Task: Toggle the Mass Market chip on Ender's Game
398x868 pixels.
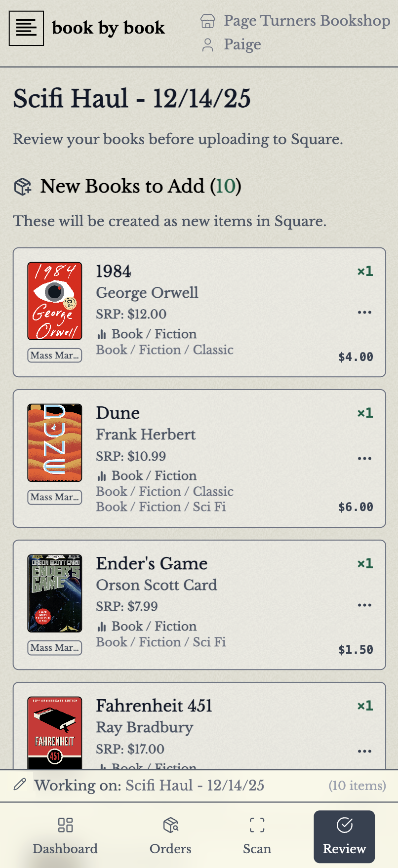Action: click(54, 648)
